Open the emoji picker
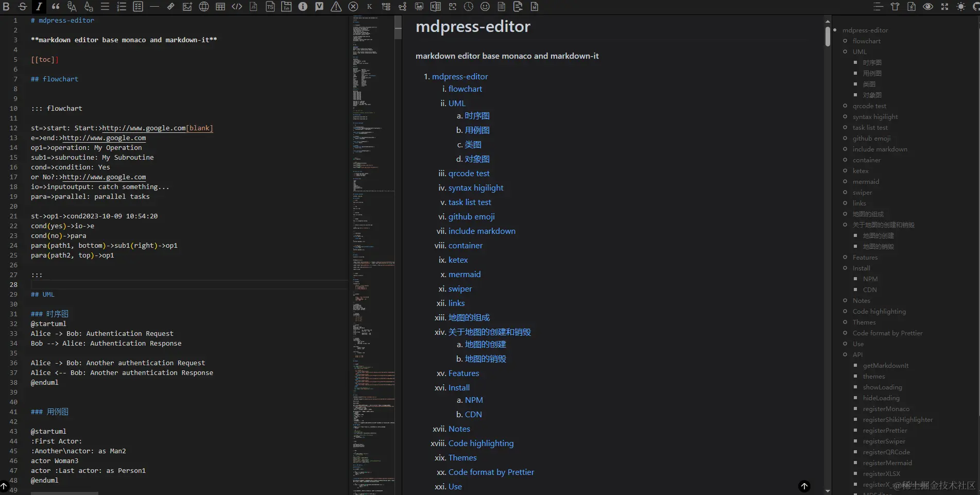Viewport: 980px width, 495px height. click(x=485, y=7)
